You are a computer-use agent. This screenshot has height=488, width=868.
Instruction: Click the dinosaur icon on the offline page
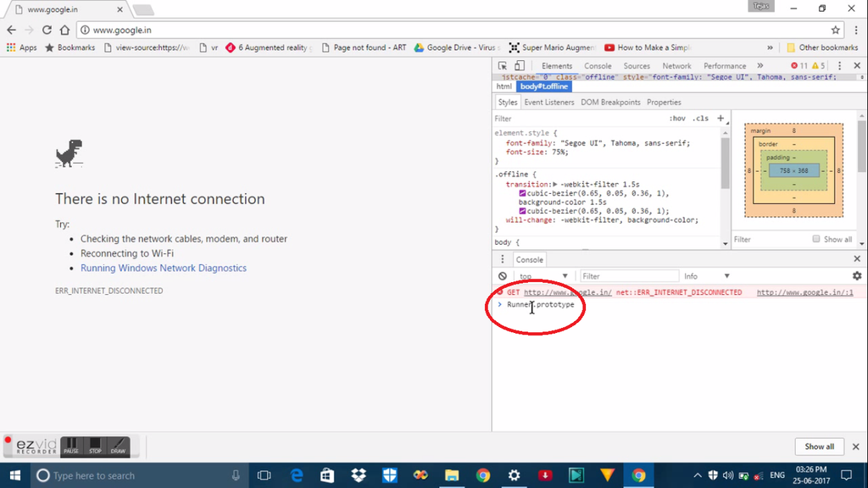(70, 153)
